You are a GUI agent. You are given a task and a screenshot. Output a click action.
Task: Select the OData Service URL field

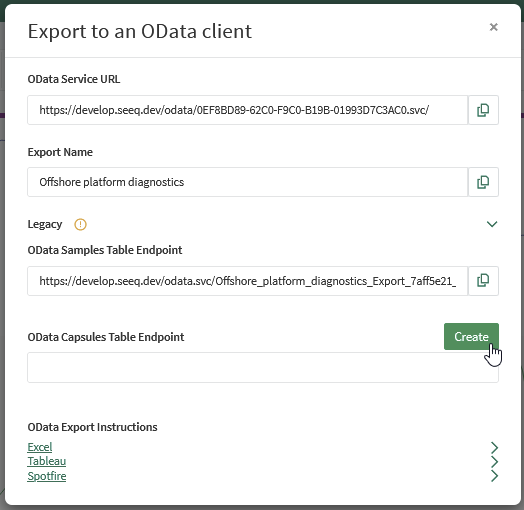point(248,110)
